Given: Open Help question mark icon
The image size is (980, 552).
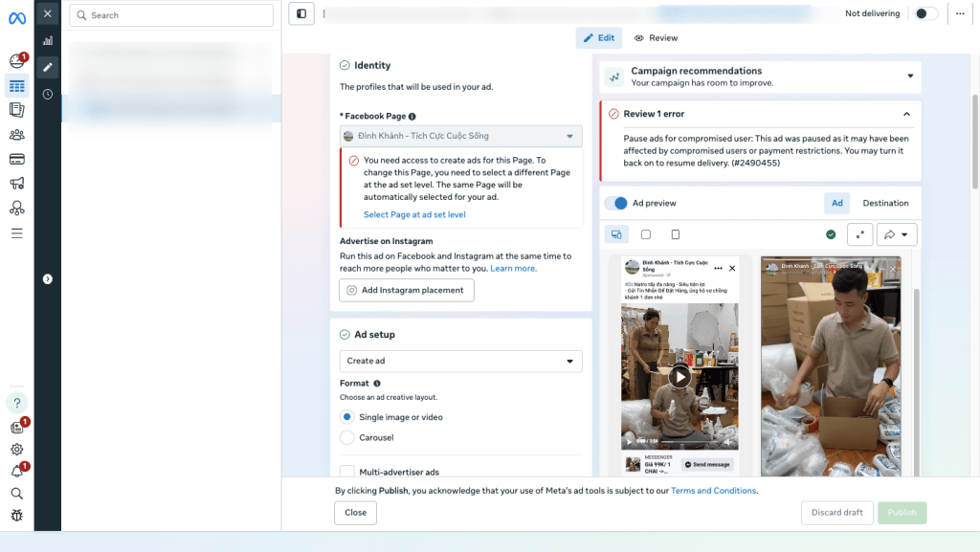Looking at the screenshot, I should coord(17,403).
